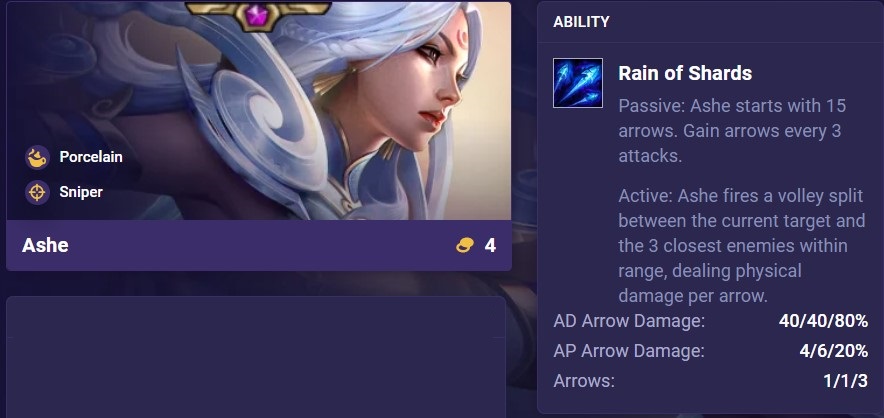The height and width of the screenshot is (418, 884).
Task: Click the Porcelain trait teapot icon
Action: (x=37, y=157)
